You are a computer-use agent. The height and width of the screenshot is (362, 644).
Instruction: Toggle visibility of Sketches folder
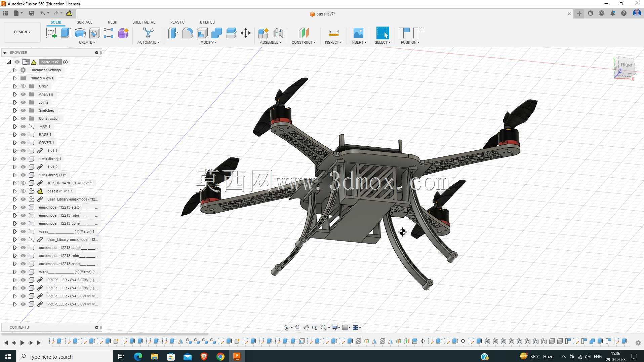click(23, 110)
